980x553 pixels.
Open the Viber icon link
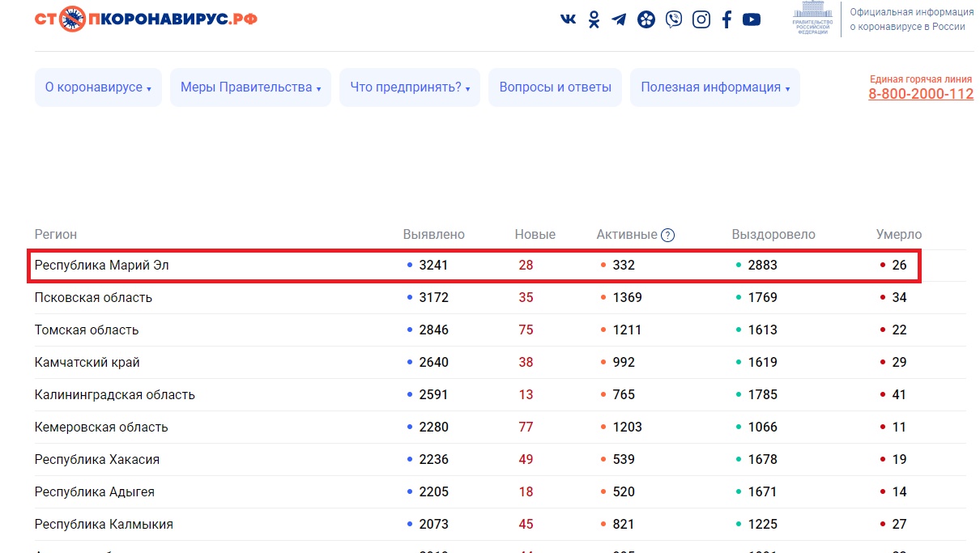[x=674, y=19]
